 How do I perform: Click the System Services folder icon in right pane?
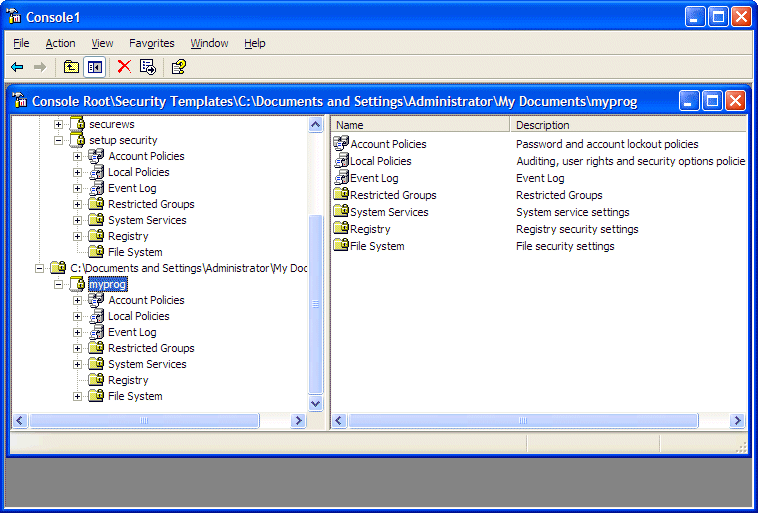[341, 211]
